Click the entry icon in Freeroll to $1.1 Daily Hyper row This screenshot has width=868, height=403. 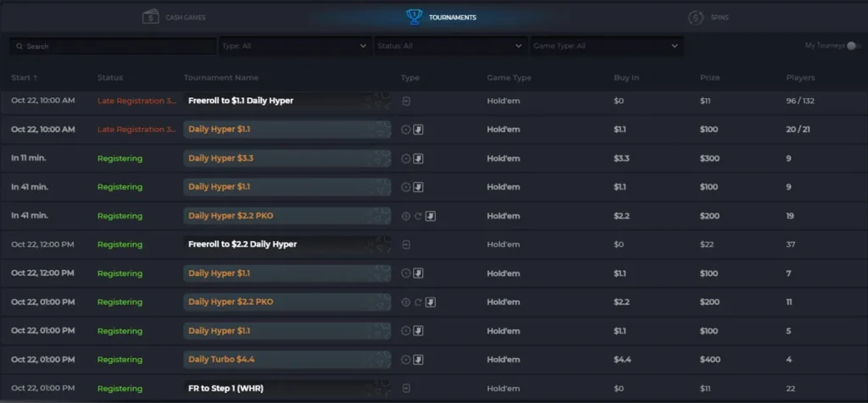tap(406, 101)
